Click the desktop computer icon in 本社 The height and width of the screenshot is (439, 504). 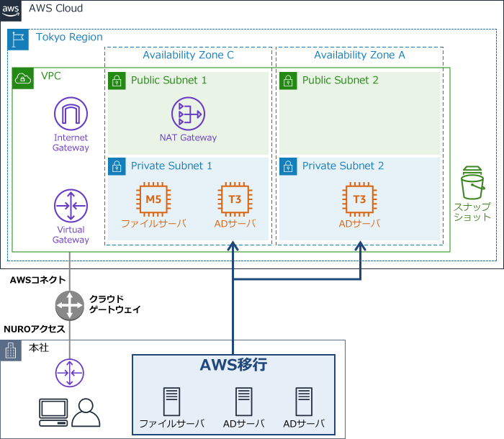point(53,412)
